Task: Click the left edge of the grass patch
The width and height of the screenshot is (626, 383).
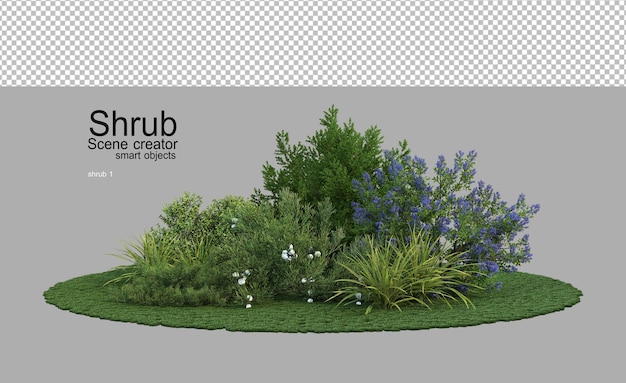Action: (50, 295)
